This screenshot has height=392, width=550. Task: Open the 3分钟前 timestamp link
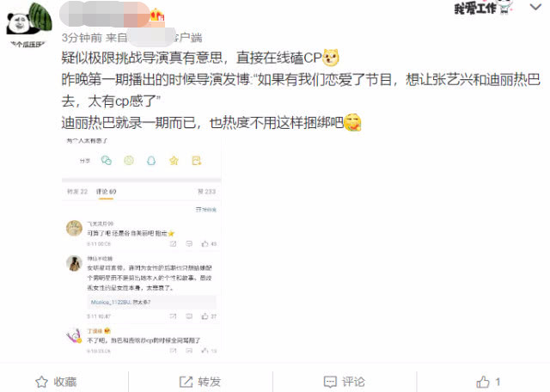82,38
